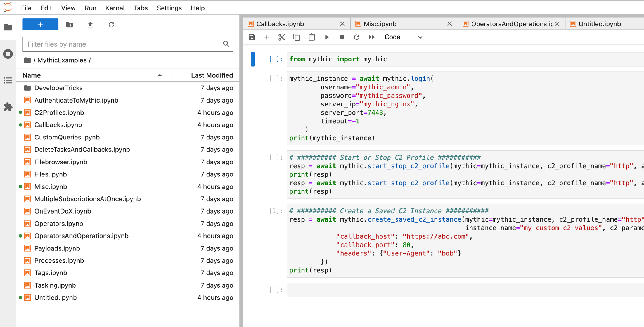
Task: Interrupt kernel with the stop icon
Action: [x=342, y=37]
